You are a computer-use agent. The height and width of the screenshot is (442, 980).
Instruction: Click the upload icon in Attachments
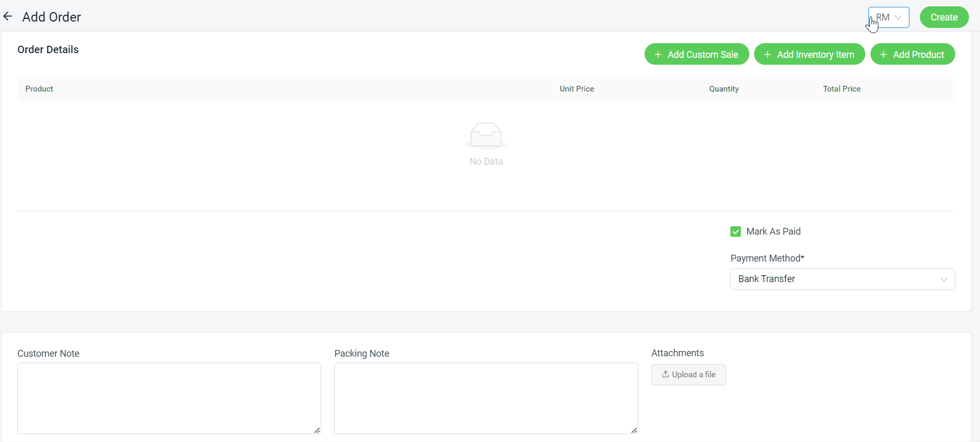pyautogui.click(x=666, y=375)
